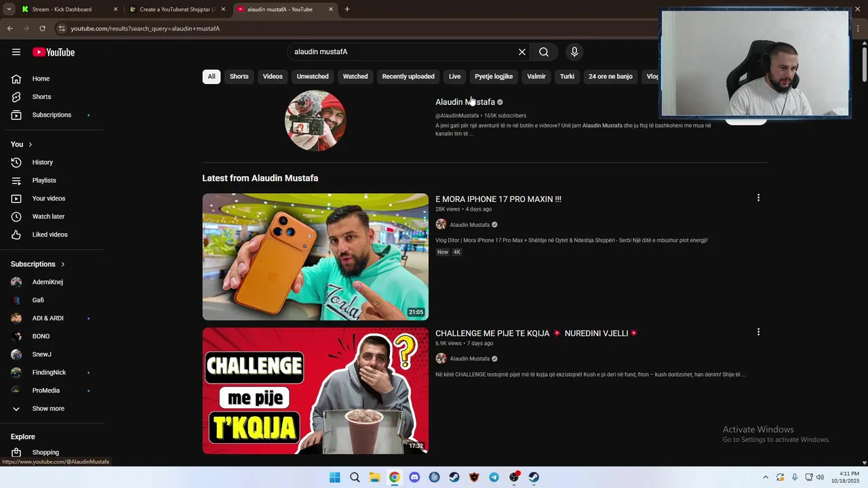Open taskbar Search
This screenshot has height=488, width=868.
coord(355,477)
